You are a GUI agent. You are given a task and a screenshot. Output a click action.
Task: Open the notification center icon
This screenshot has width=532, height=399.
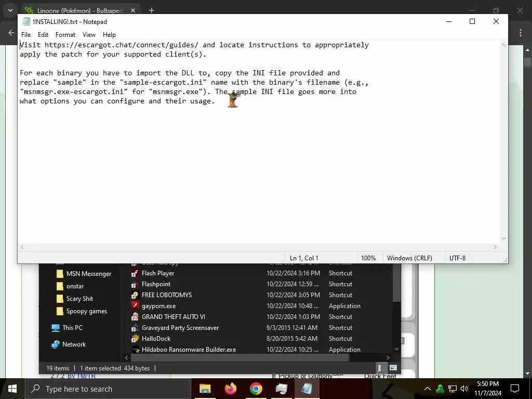coord(515,389)
